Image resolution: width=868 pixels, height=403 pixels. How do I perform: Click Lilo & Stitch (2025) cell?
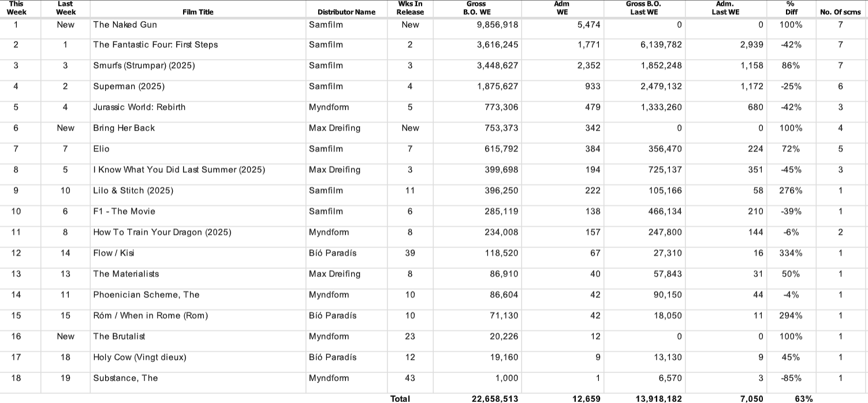(x=133, y=191)
